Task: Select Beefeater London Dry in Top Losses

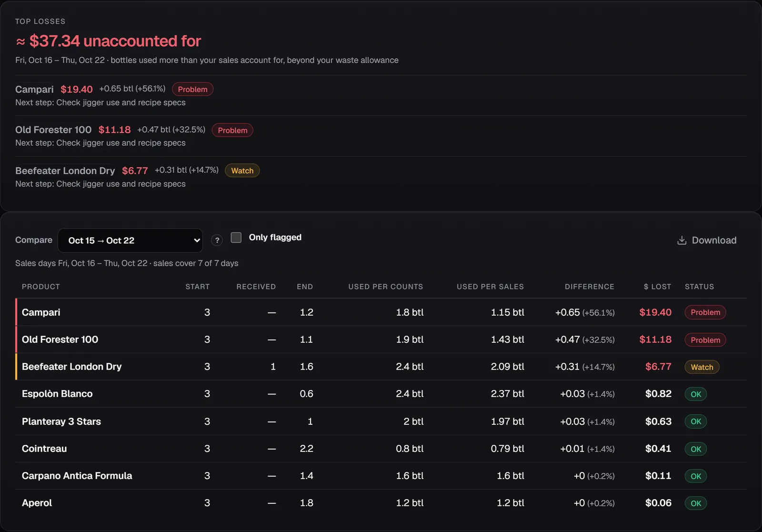Action: (65, 171)
